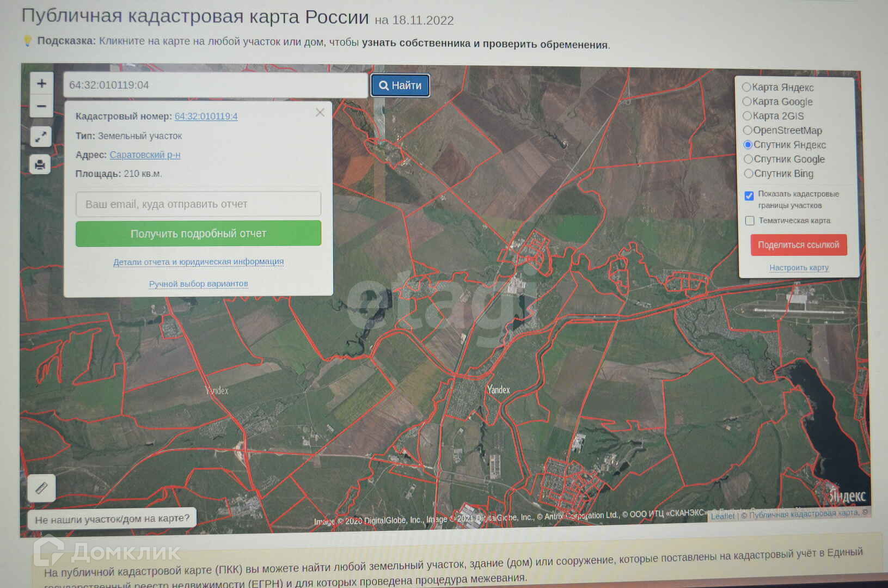Open Детали отчета и юридическая информация link
Screen dimensions: 888x588
198,262
